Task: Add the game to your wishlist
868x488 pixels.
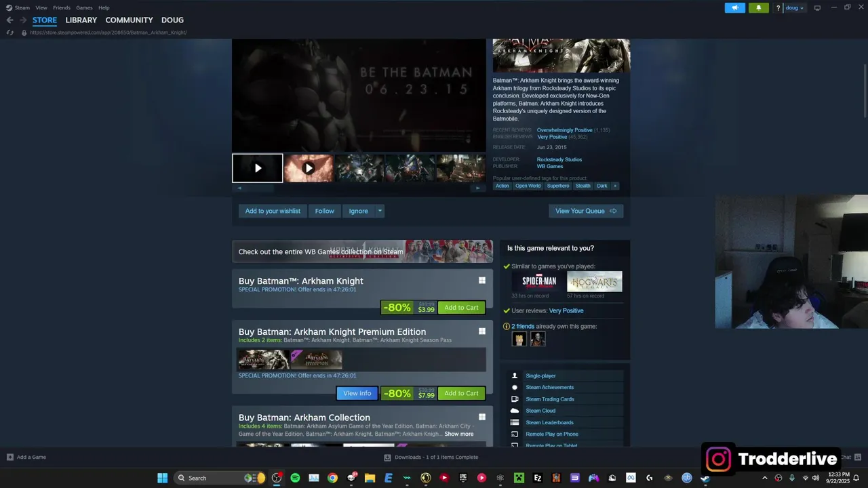Action: [273, 211]
